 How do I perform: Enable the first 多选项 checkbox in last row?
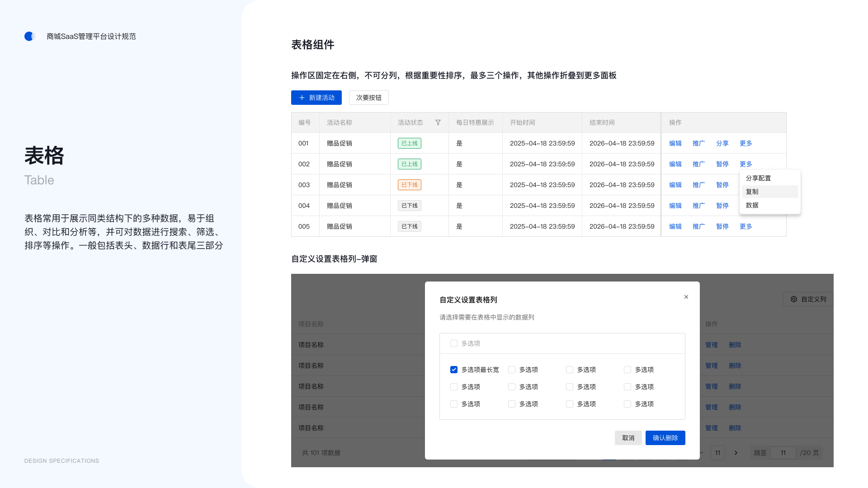click(x=454, y=404)
